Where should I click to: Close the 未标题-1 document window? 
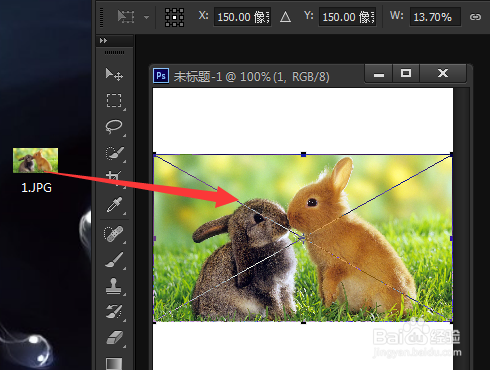[x=443, y=74]
